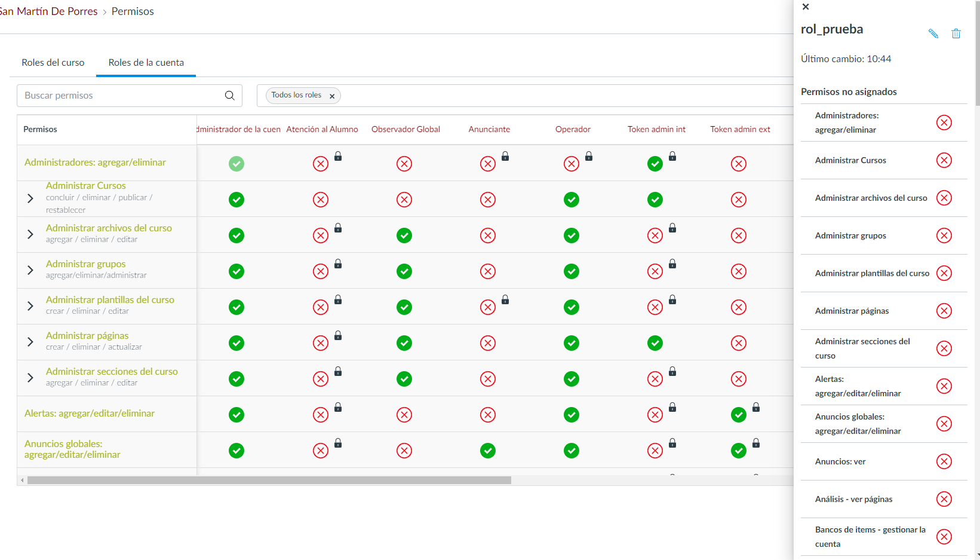Click Operador's check icon for 'Alertas'
Image resolution: width=980 pixels, height=560 pixels.
pos(572,415)
